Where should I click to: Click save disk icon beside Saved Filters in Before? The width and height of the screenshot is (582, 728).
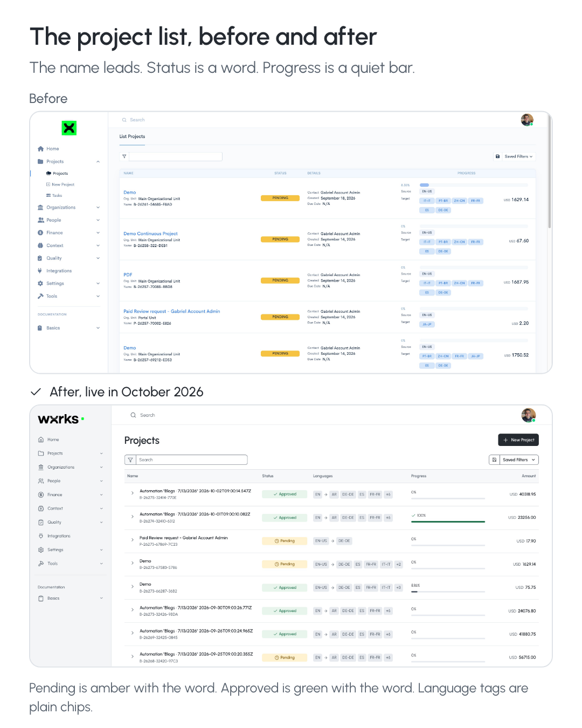[x=497, y=156]
